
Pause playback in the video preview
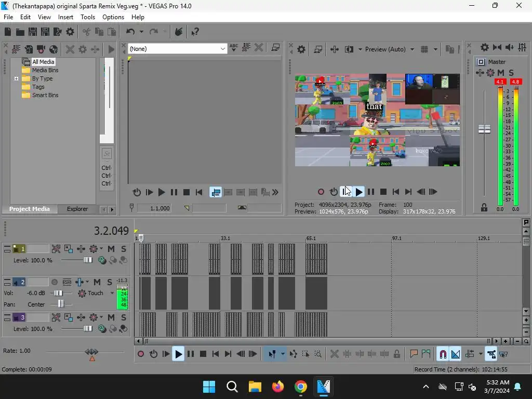click(x=371, y=192)
